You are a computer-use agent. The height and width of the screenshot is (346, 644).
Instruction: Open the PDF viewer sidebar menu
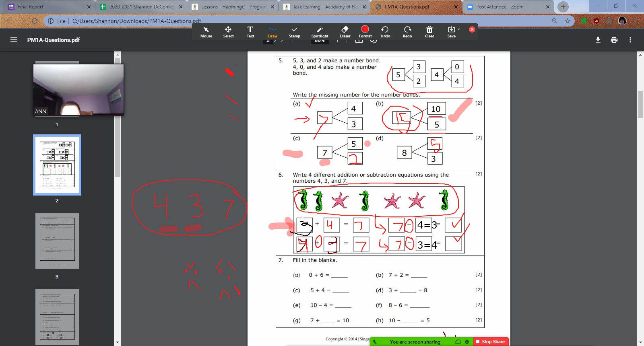point(14,40)
